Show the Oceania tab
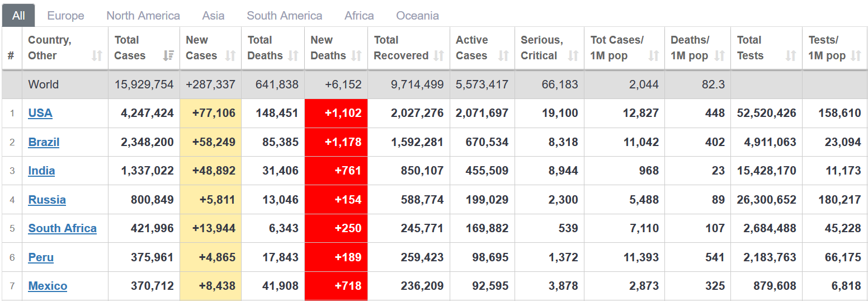Viewport: 868px width, 301px height. [417, 16]
